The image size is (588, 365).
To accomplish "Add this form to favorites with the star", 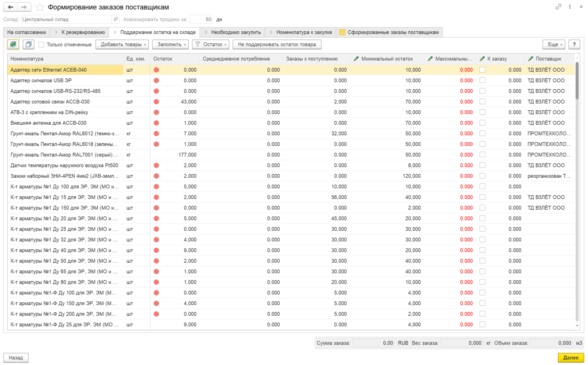I will [40, 7].
